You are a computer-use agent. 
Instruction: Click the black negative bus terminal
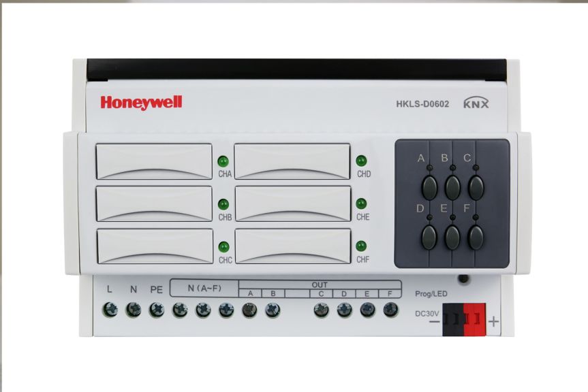(x=453, y=319)
